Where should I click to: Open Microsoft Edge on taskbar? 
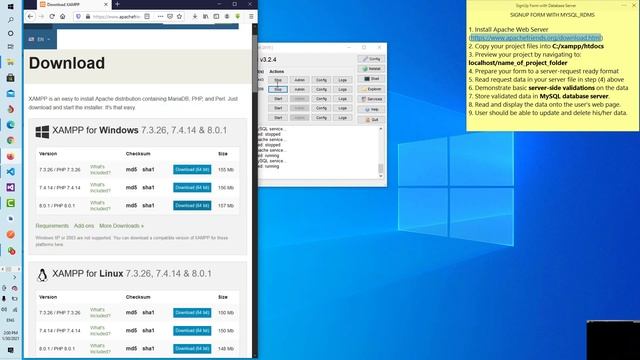(x=11, y=124)
